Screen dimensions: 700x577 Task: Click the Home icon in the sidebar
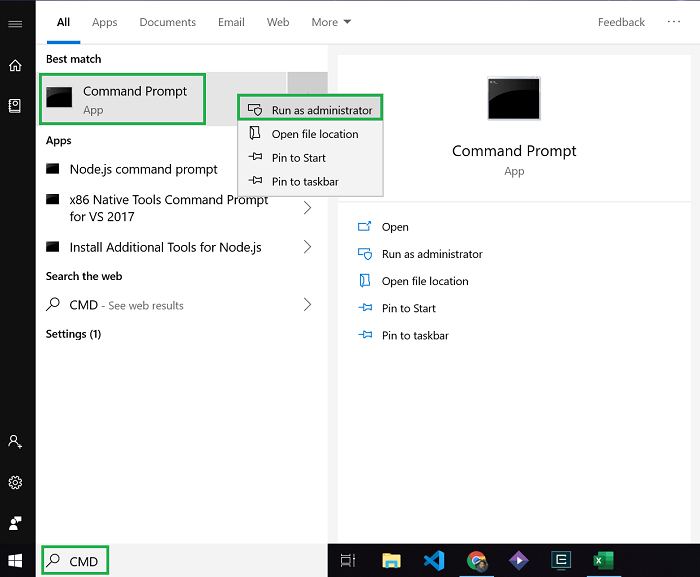[15, 66]
